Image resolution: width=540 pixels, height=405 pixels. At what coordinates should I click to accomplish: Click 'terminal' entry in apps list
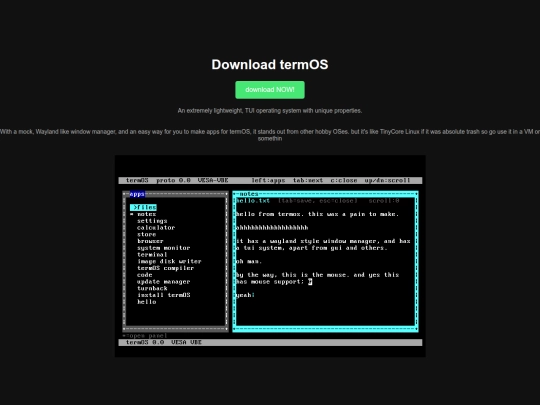tap(152, 255)
